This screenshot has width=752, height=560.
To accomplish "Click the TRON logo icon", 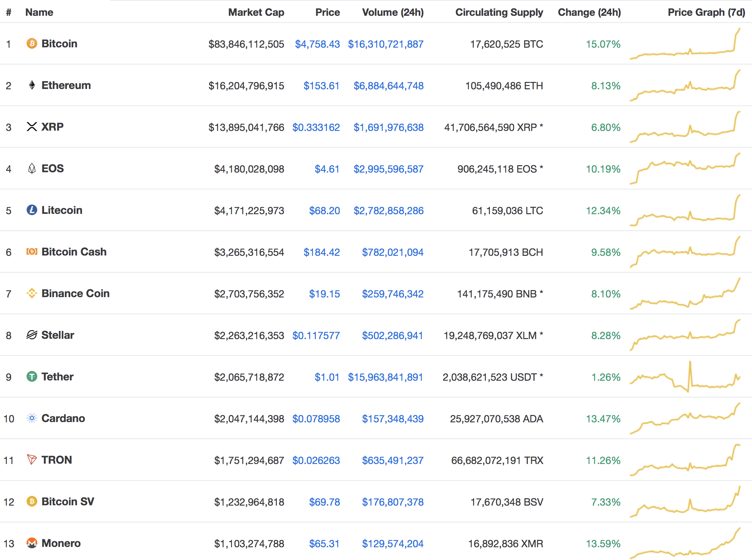I will pyautogui.click(x=32, y=460).
